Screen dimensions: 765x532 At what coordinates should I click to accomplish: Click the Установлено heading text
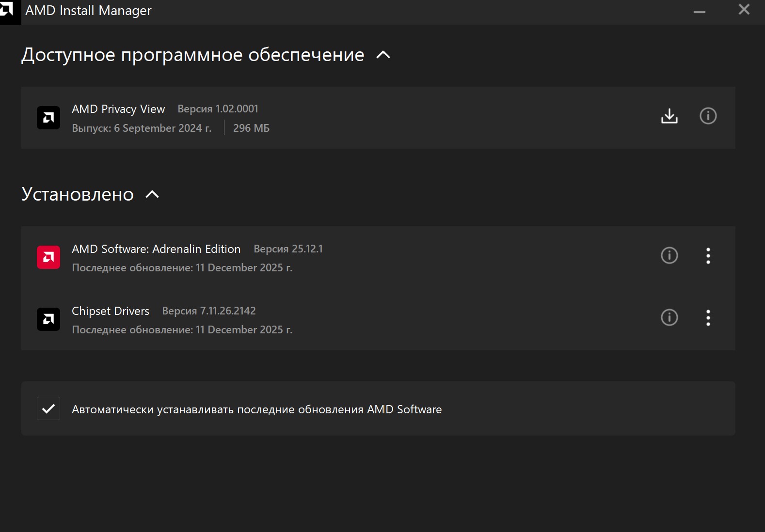pyautogui.click(x=78, y=194)
